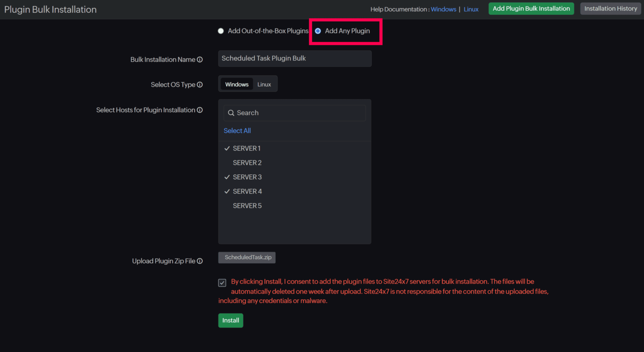Open Installation History
This screenshot has width=644, height=352.
(610, 9)
